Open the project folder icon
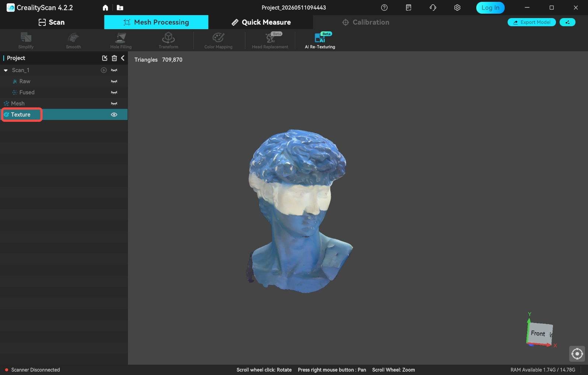This screenshot has width=588, height=375. click(x=120, y=8)
